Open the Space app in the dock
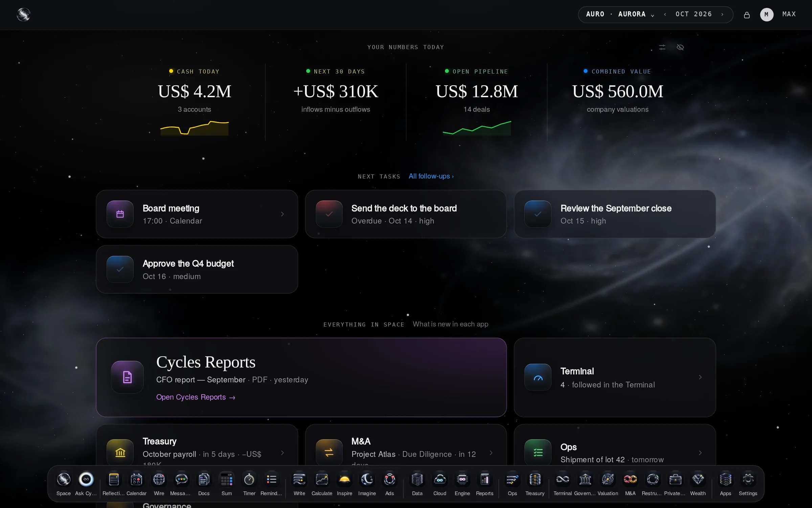Screen dimensions: 812x508 64,480
